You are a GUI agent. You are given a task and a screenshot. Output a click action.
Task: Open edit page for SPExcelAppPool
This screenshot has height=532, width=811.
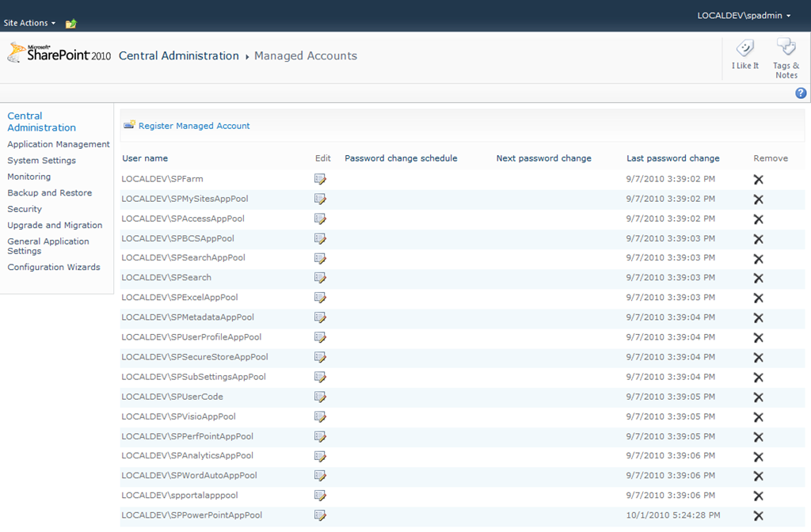coord(320,298)
